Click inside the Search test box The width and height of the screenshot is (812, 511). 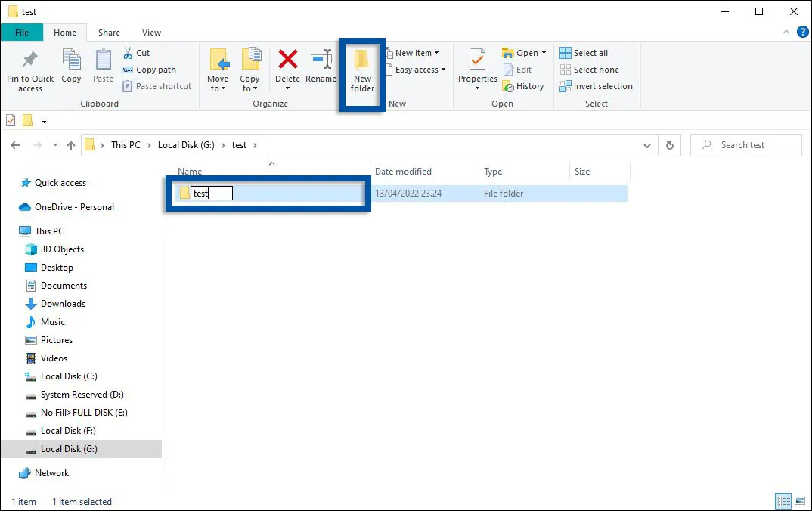(745, 144)
